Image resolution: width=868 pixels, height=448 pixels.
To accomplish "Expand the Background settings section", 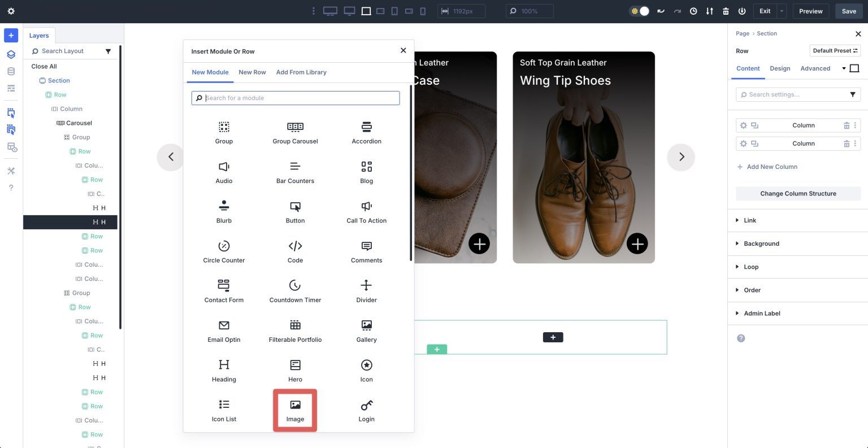I will pyautogui.click(x=761, y=243).
